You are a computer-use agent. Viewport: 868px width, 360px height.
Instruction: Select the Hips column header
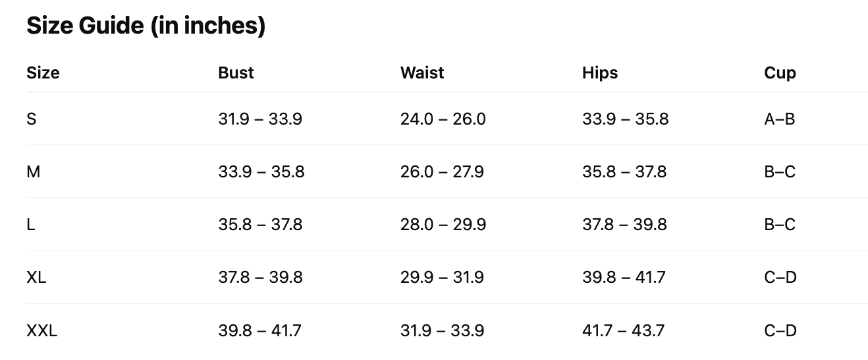click(600, 73)
